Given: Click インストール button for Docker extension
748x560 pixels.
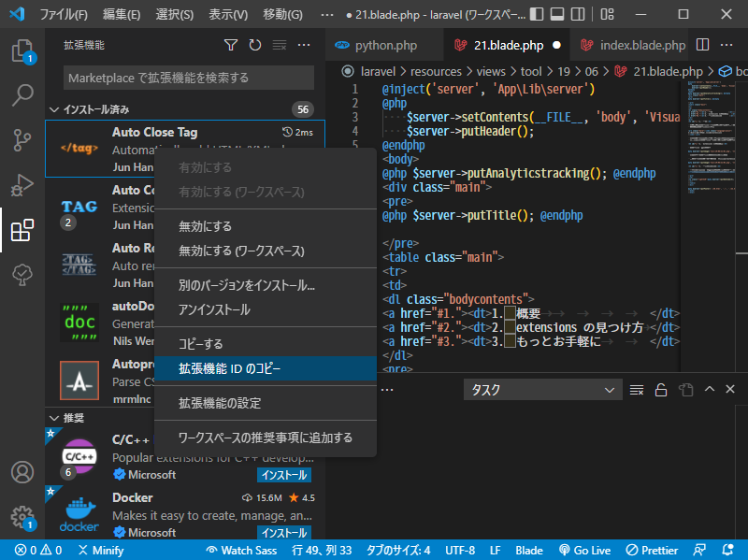Looking at the screenshot, I should coord(284,533).
